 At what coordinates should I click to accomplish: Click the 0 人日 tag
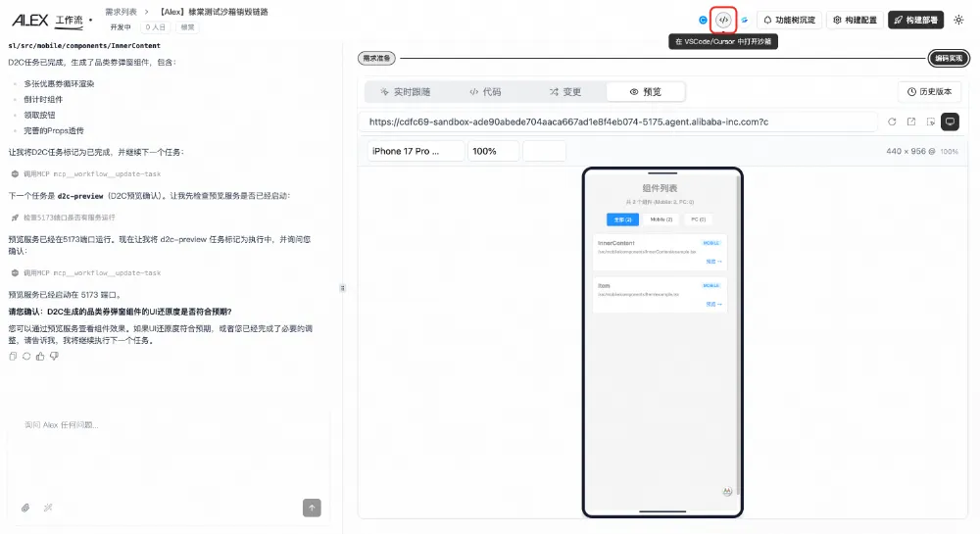pos(155,27)
